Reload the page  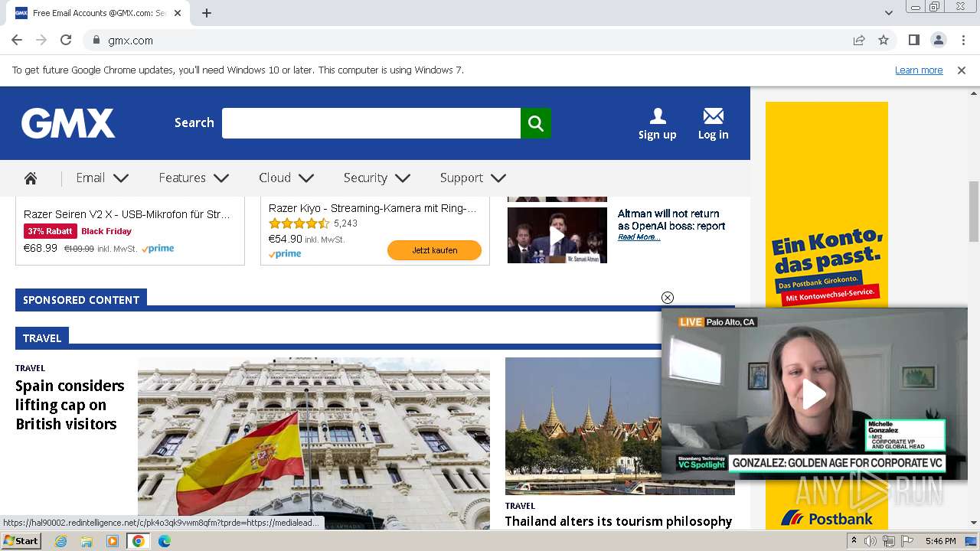(x=66, y=40)
